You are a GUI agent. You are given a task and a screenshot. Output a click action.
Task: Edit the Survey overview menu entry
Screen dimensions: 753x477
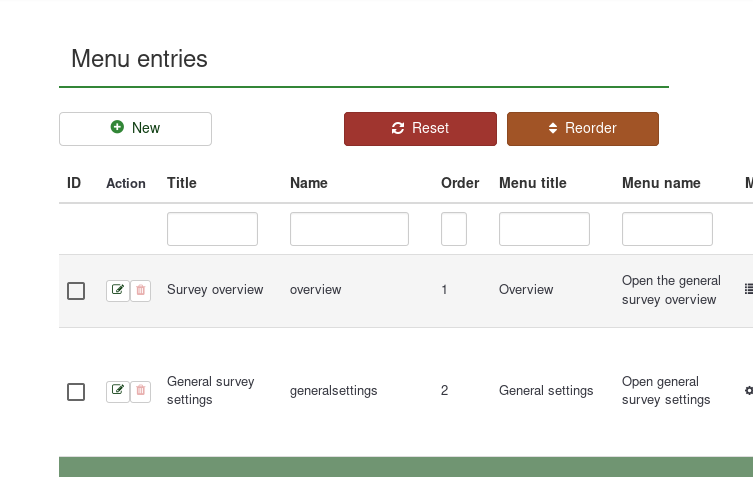click(x=118, y=291)
